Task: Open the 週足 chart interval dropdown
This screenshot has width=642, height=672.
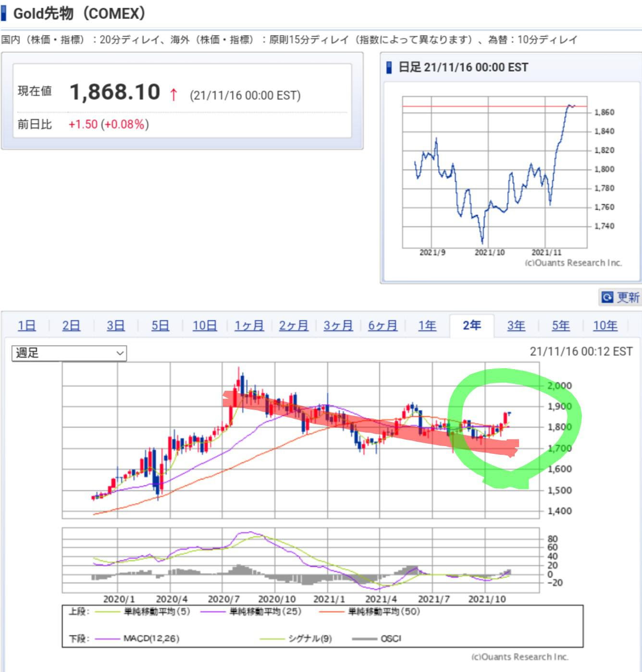Action: 69,353
